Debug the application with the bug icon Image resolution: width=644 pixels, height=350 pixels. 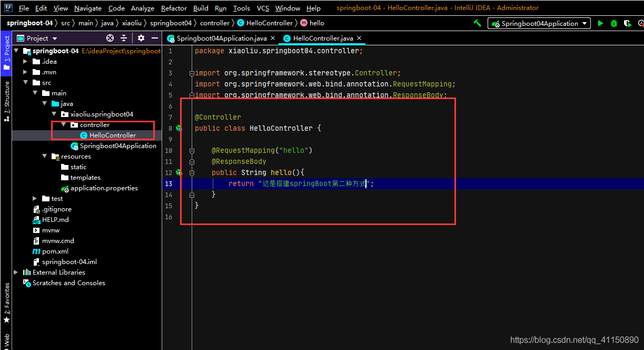(614, 23)
